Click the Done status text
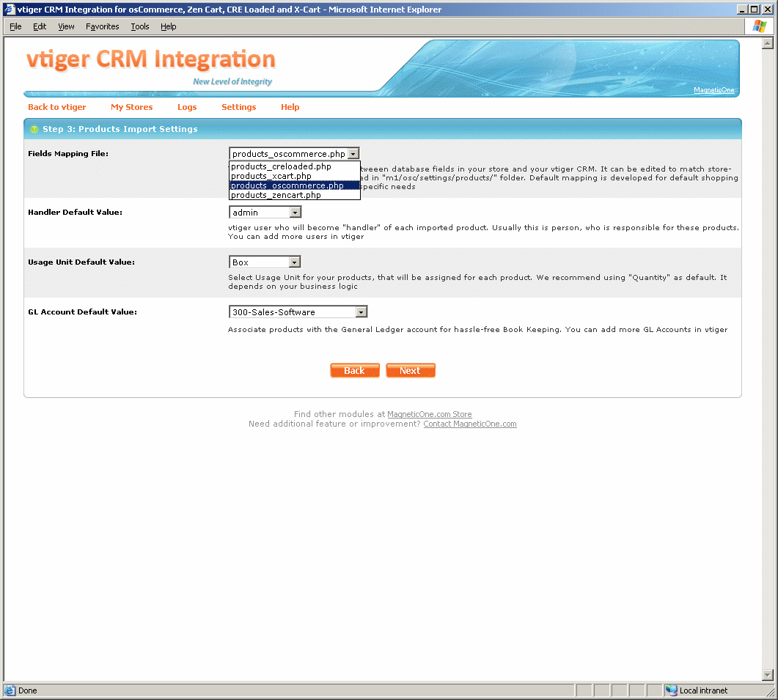 pos(28,690)
